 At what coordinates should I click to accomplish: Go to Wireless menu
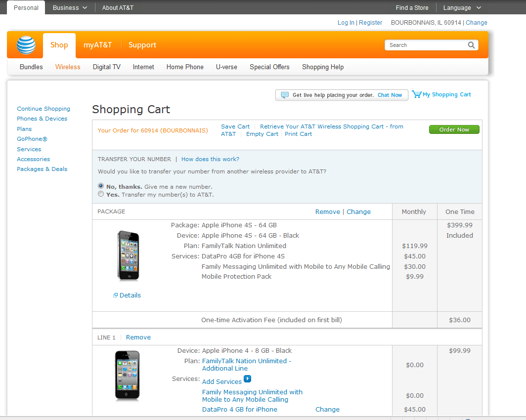tap(68, 67)
